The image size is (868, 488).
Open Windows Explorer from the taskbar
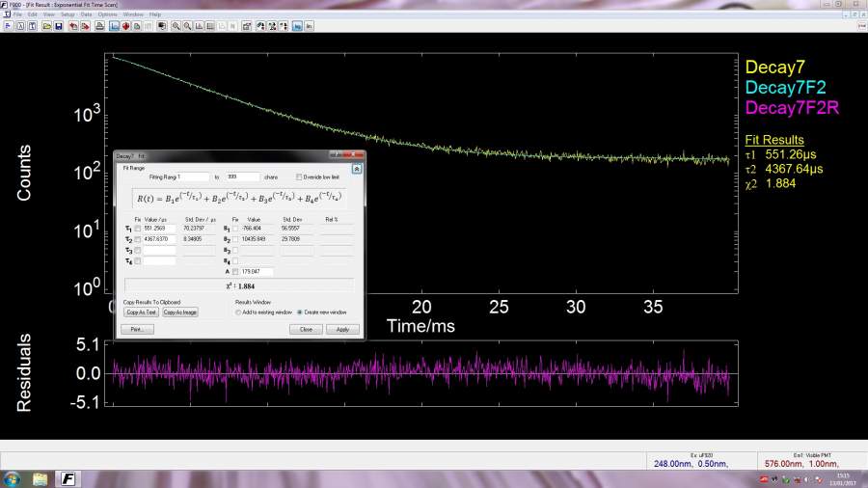41,478
